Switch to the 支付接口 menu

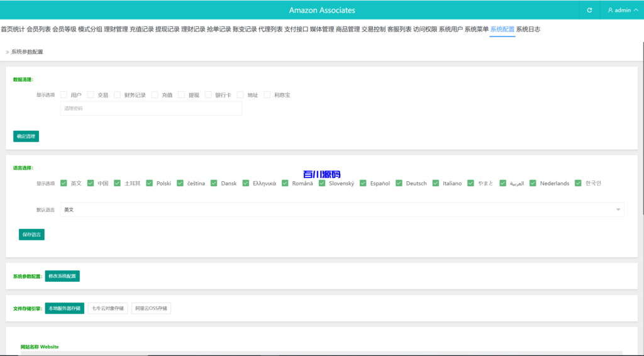point(296,29)
